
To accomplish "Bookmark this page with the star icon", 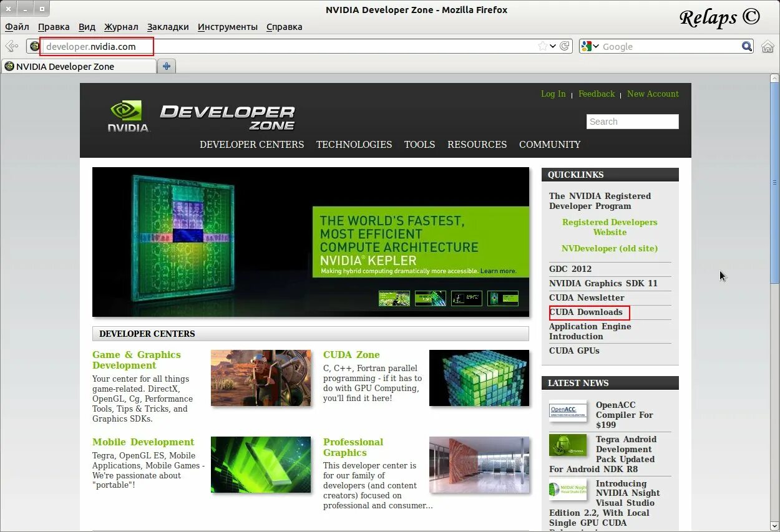I will coord(543,46).
